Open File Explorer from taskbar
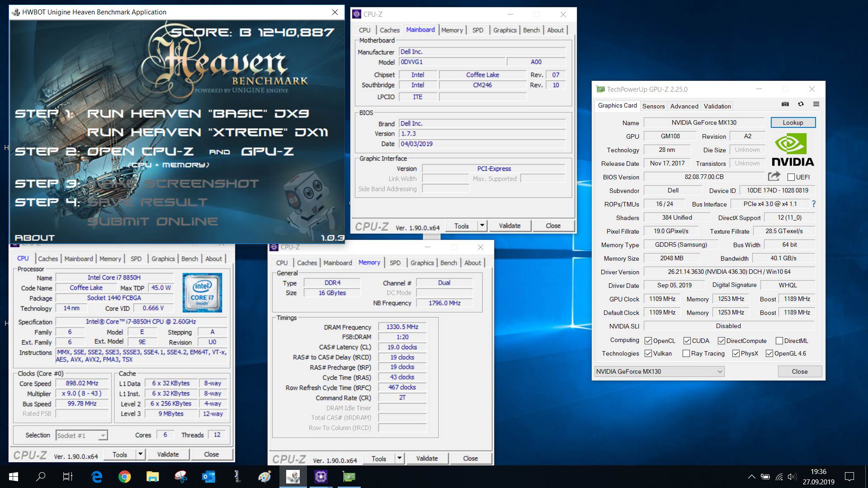868x488 pixels. click(153, 477)
